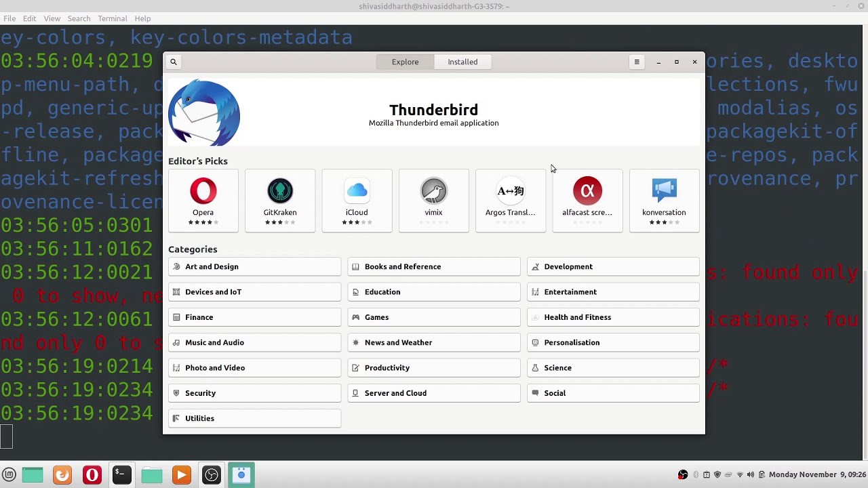Screen dimensions: 868x488
Task: Launch Opera from the taskbar
Action: pos(92,475)
